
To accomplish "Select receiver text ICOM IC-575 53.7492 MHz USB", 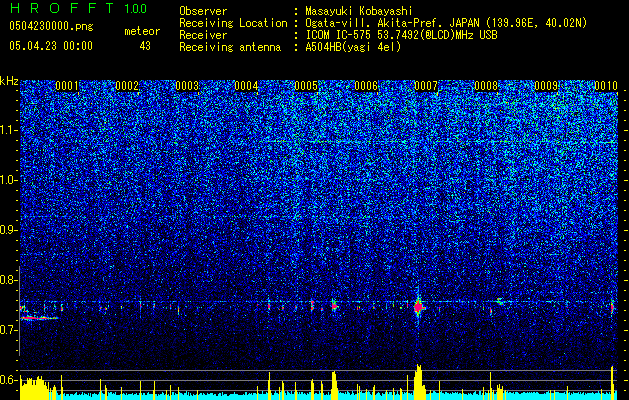I will point(401,35).
